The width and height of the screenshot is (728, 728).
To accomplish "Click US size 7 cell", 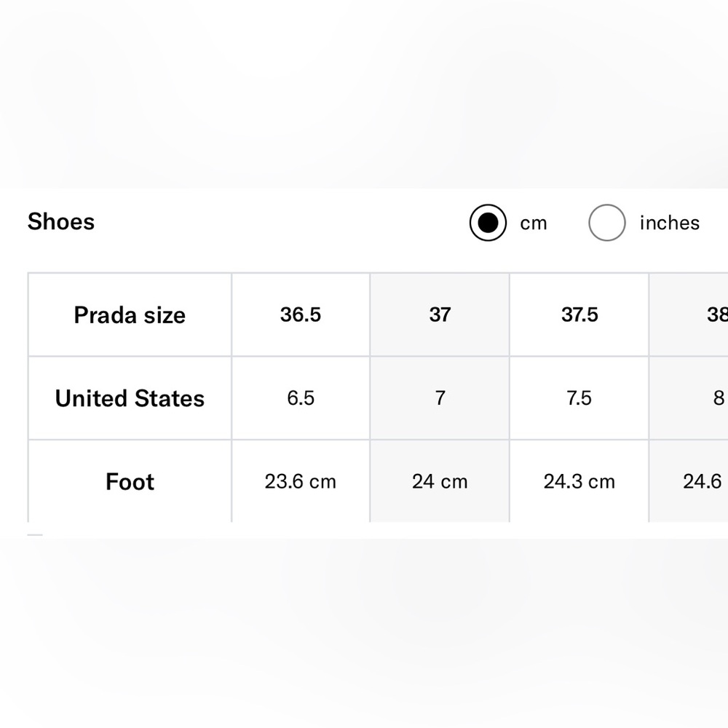I will point(440,398).
